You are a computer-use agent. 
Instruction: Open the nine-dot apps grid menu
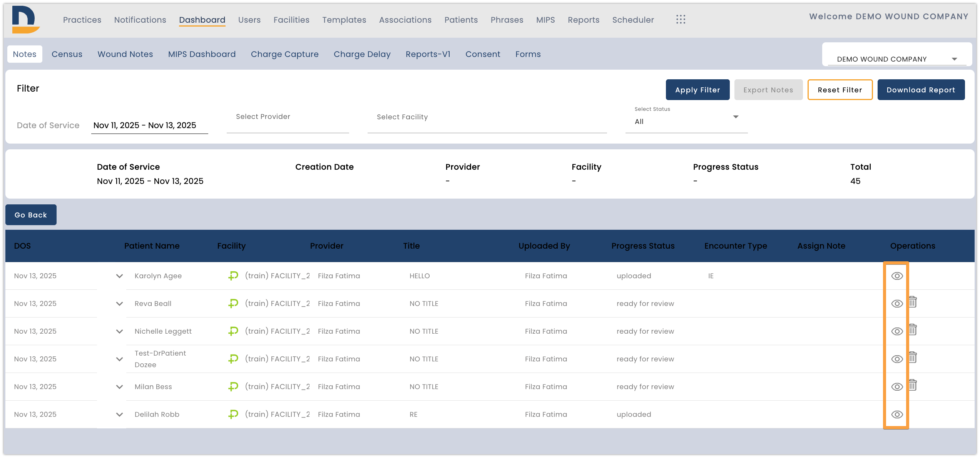click(681, 20)
